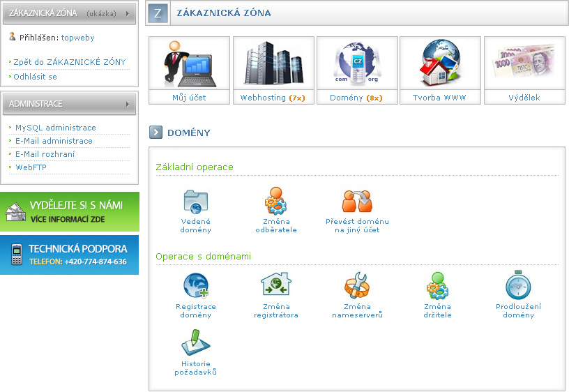Open E-Mail rozhraní link
Viewport: 569px width, 392px height.
coord(45,154)
